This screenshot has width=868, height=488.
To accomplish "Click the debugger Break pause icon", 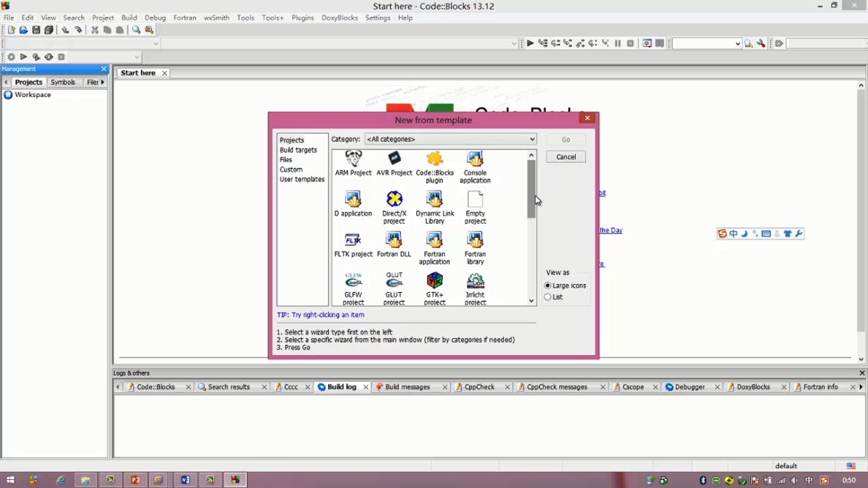I will tap(617, 43).
